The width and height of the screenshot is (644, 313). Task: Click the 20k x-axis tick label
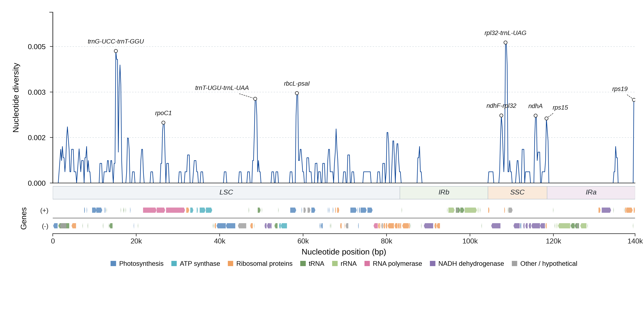point(136,241)
